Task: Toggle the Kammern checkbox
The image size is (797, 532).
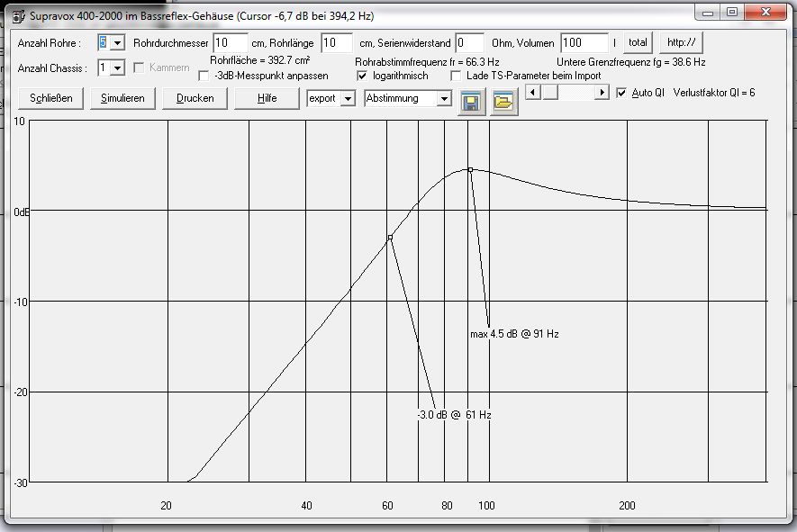Action: tap(139, 68)
